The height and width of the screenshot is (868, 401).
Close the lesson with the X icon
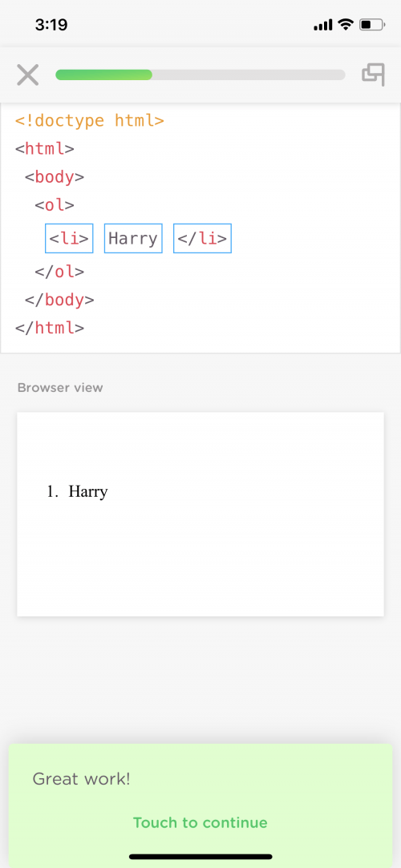(28, 75)
